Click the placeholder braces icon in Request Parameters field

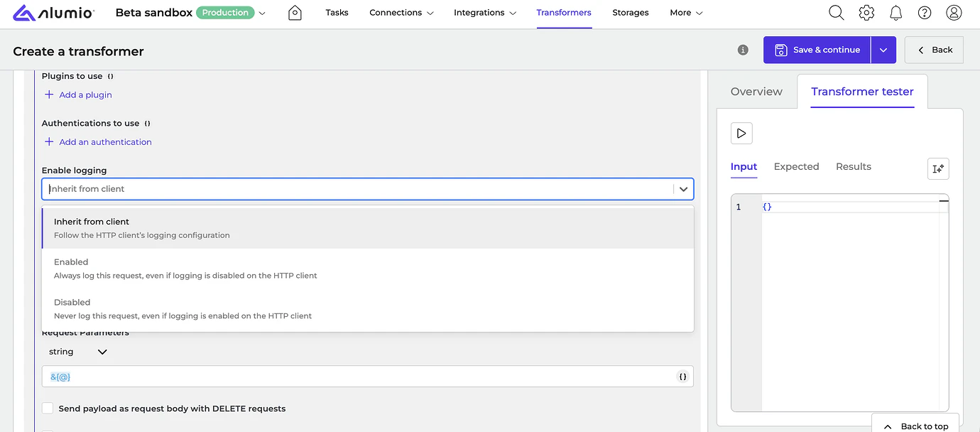coord(682,377)
